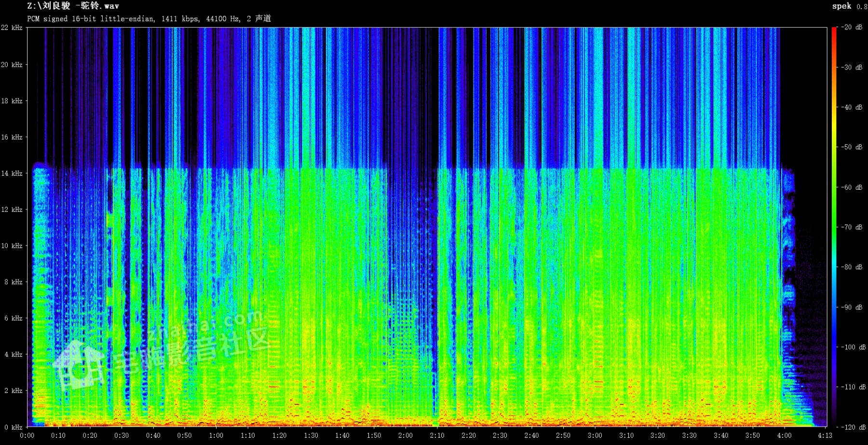
Task: Click the '2 kHz' frequency axis label
Action: pyautogui.click(x=14, y=390)
